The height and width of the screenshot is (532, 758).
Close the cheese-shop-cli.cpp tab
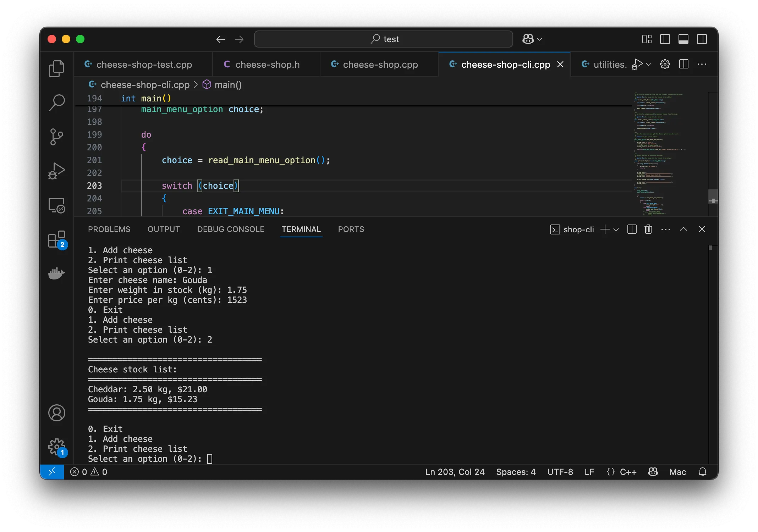pyautogui.click(x=560, y=64)
